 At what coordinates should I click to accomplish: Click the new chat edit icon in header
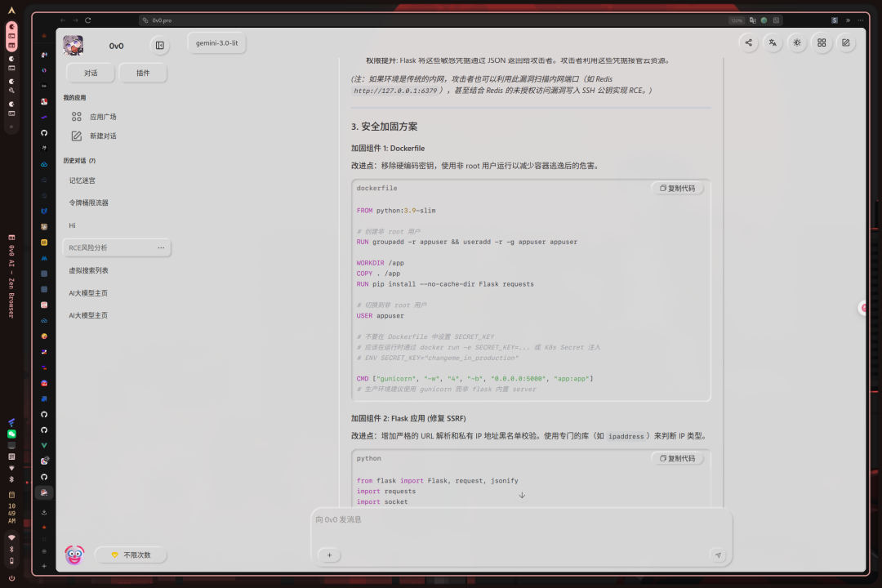tap(845, 42)
